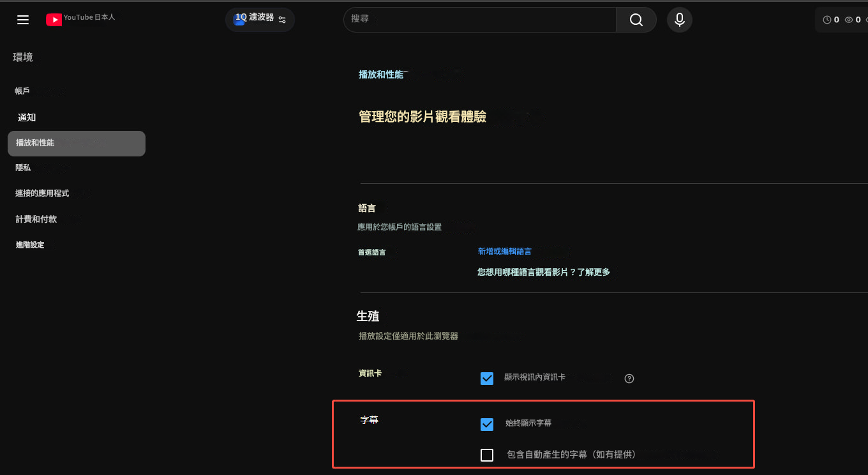Enable 包含自動產生的字幕 checkbox
This screenshot has width=868, height=475.
click(x=487, y=455)
